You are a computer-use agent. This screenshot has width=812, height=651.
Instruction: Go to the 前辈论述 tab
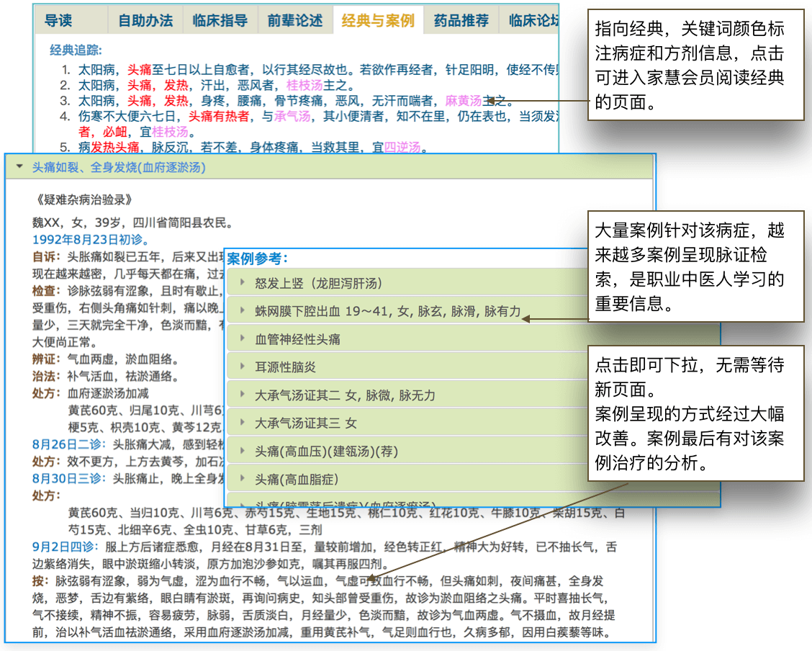[x=294, y=21]
